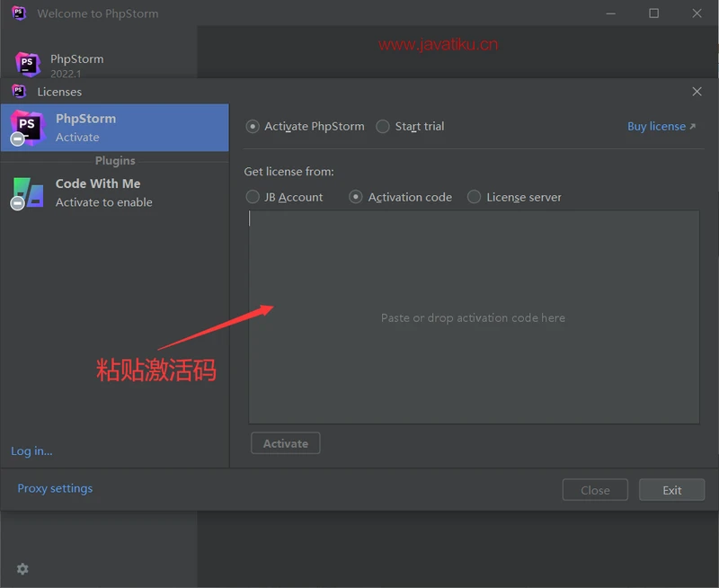Select Code With Me entry in plugins list
The height and width of the screenshot is (588, 719).
pos(98,192)
